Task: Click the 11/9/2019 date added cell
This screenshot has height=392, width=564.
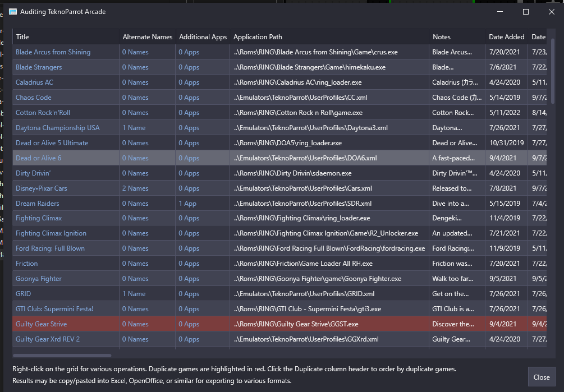Action: pyautogui.click(x=506, y=248)
